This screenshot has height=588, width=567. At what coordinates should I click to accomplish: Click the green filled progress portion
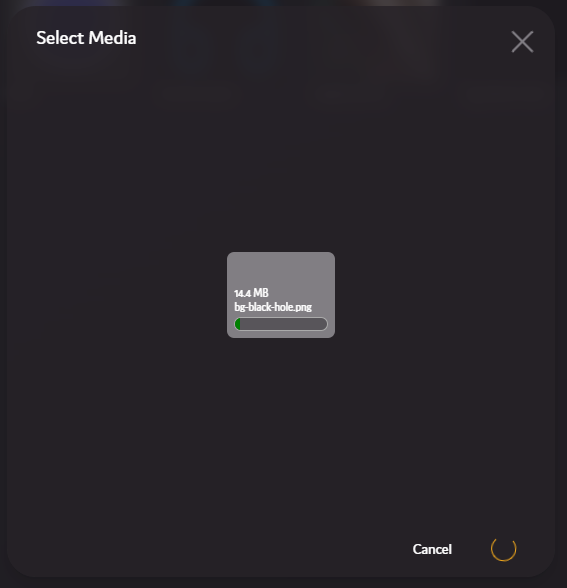(237, 324)
